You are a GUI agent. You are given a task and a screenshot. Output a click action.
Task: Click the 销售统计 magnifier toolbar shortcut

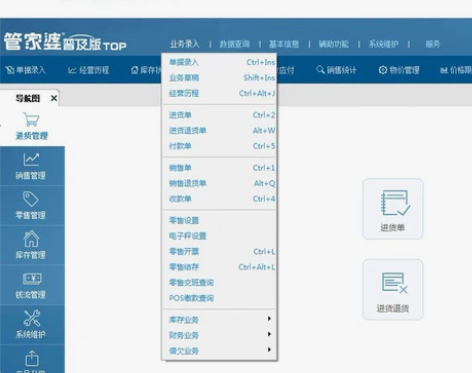[336, 70]
